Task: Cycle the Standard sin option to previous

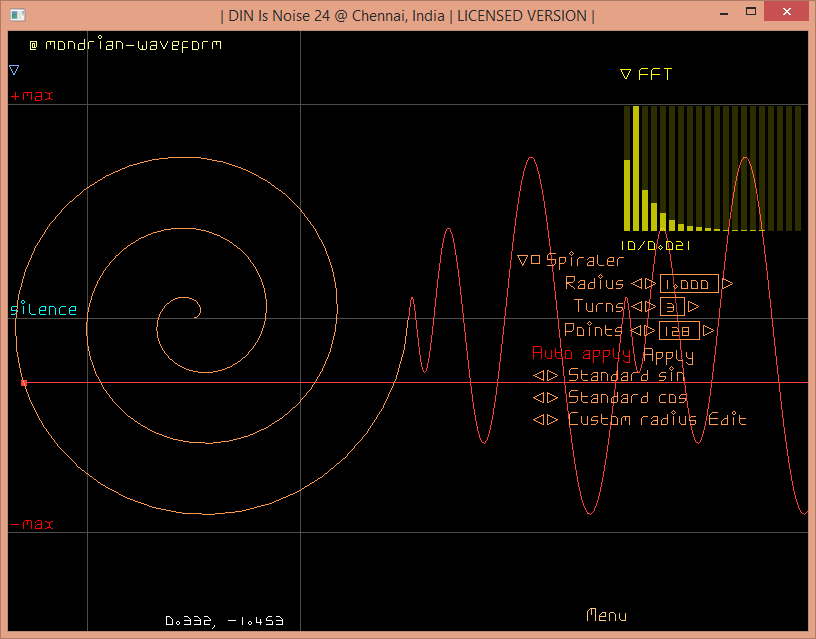Action: pyautogui.click(x=538, y=376)
